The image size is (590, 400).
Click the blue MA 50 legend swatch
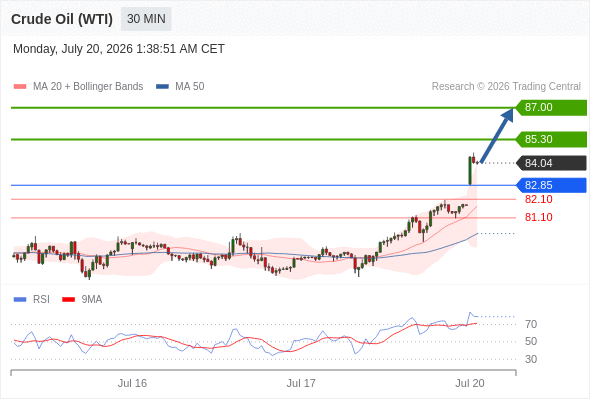pyautogui.click(x=162, y=87)
